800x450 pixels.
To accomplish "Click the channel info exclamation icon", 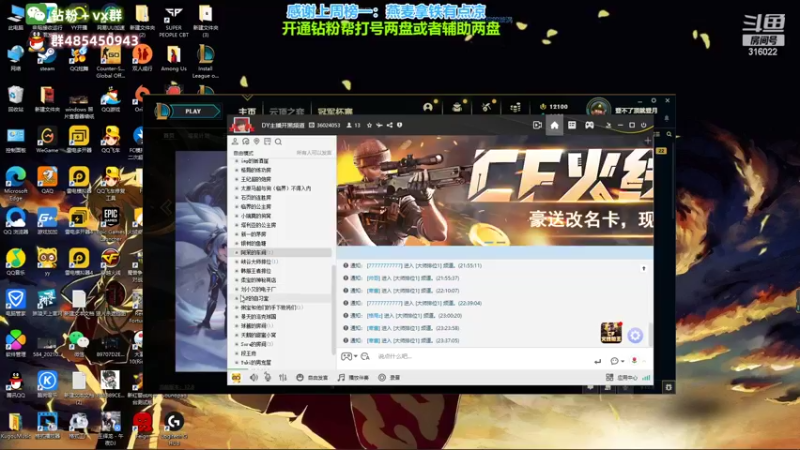I will coord(399,125).
